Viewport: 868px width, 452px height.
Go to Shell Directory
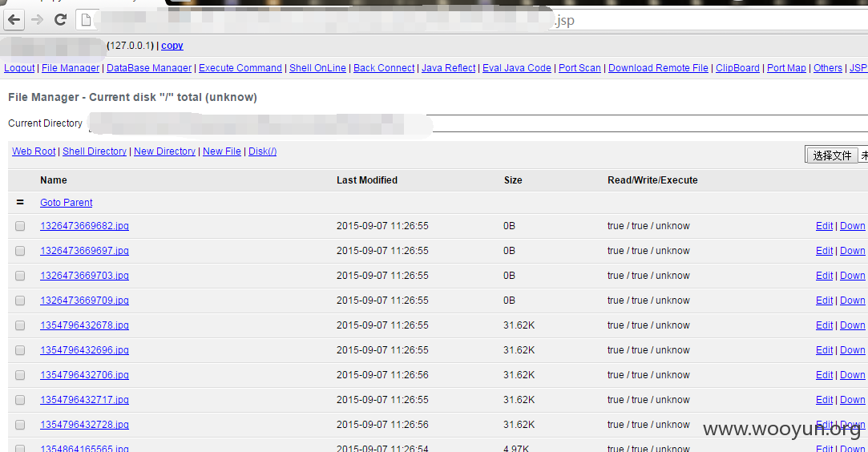(x=94, y=151)
